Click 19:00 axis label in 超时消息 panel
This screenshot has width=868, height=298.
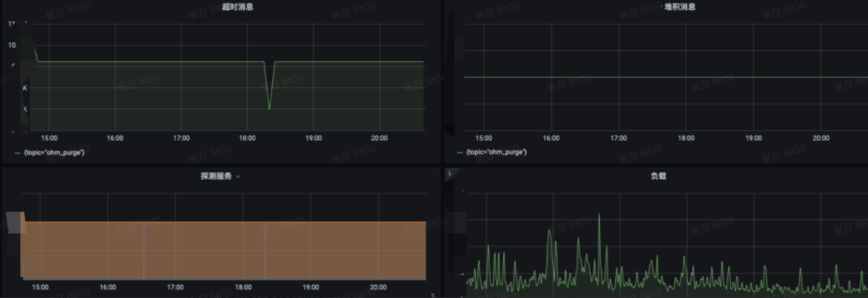pos(313,138)
